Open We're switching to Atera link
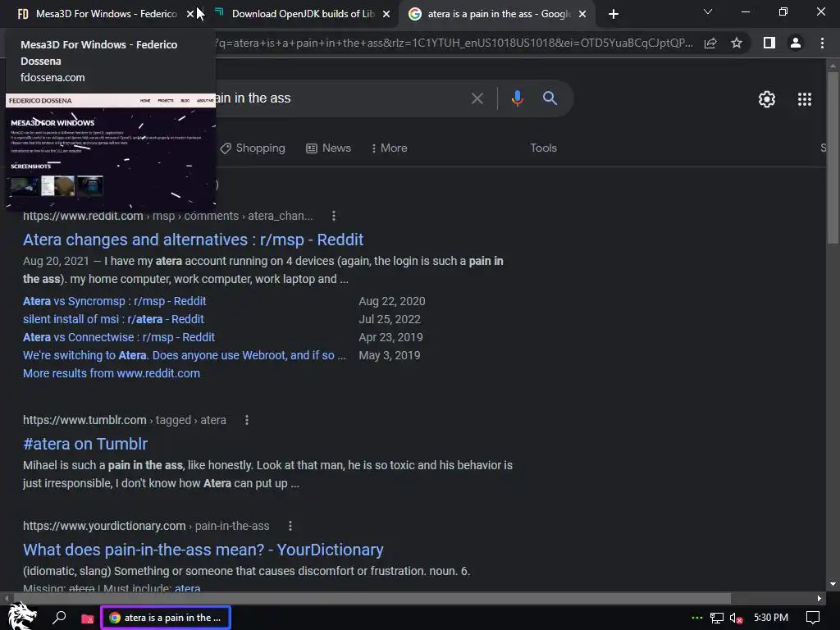 click(185, 355)
